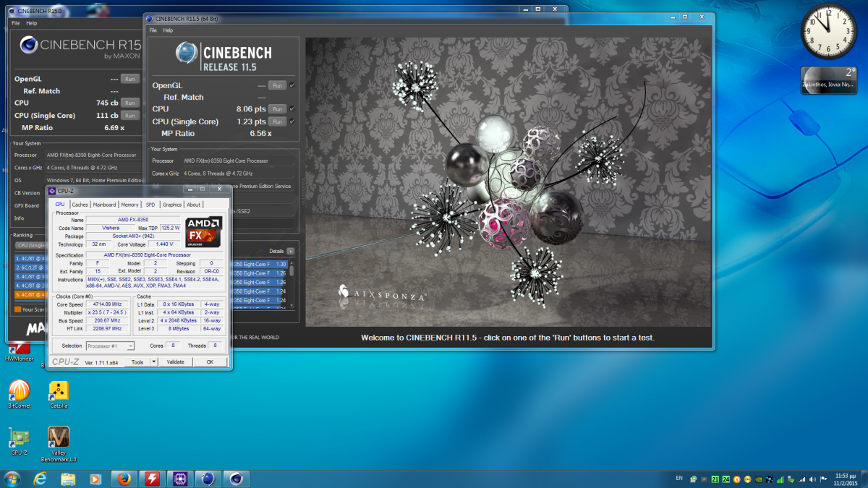Click the orange Your Score legend swatch
Image resolution: width=868 pixels, height=488 pixels.
(18, 309)
